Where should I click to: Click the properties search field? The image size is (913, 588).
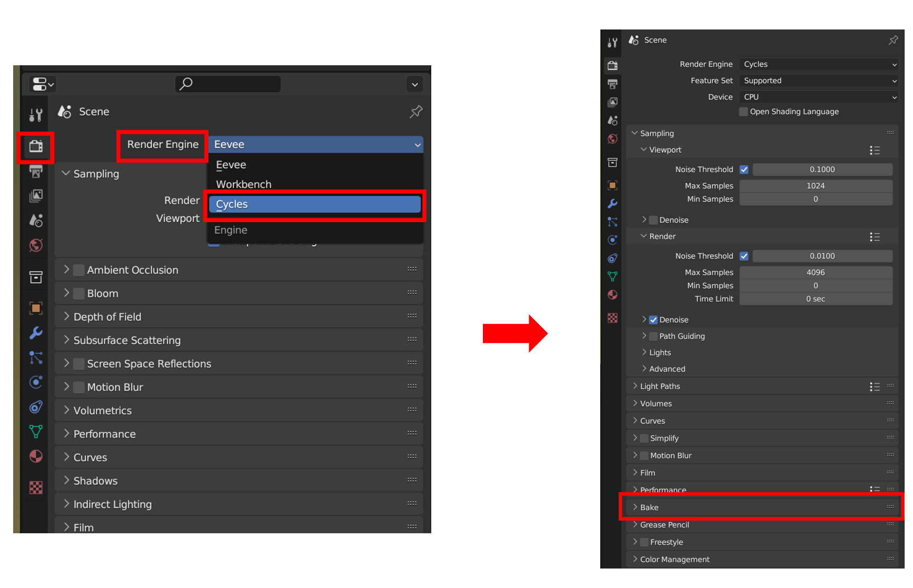(228, 84)
